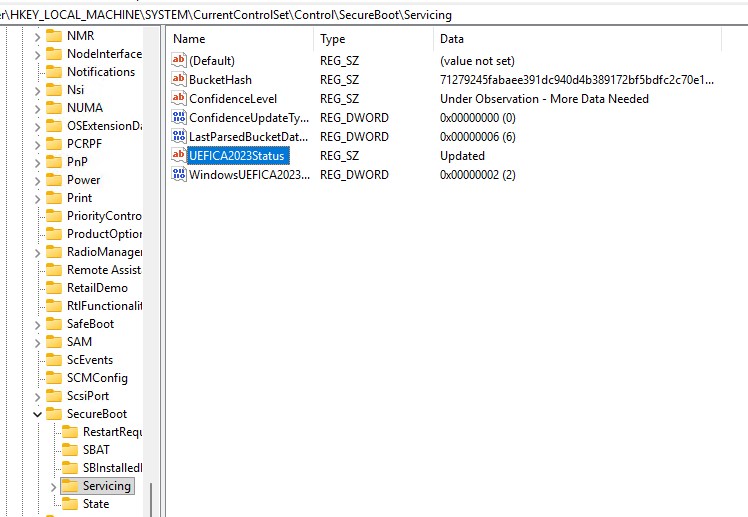The height and width of the screenshot is (517, 748).
Task: Expand the SafeBoot key chevron
Action: coord(38,324)
